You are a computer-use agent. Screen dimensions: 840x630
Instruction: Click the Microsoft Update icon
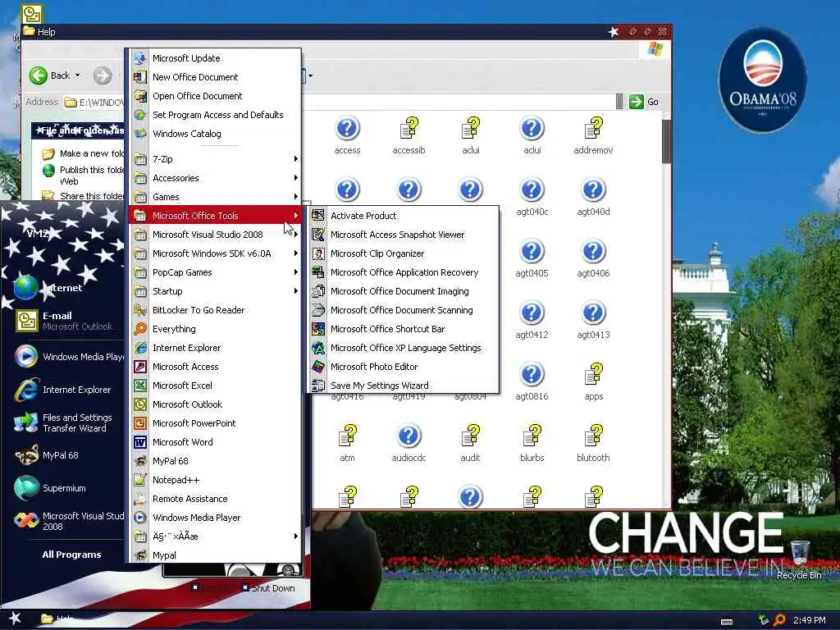[140, 58]
